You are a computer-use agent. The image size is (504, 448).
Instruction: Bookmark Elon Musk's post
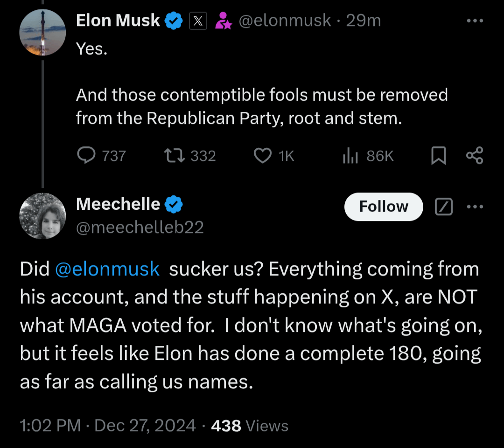(x=438, y=156)
